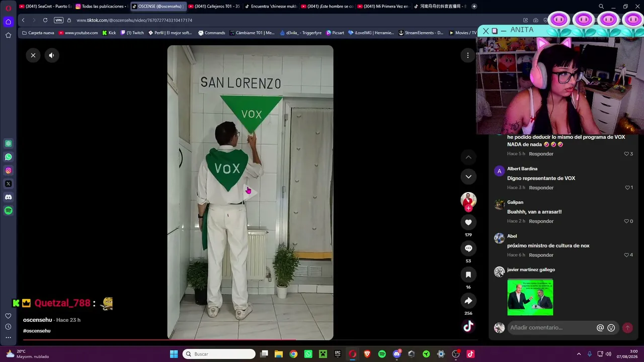The image size is (644, 362).
Task: Switch to the ¡Este hombre se co tab
Action: [x=327, y=7]
